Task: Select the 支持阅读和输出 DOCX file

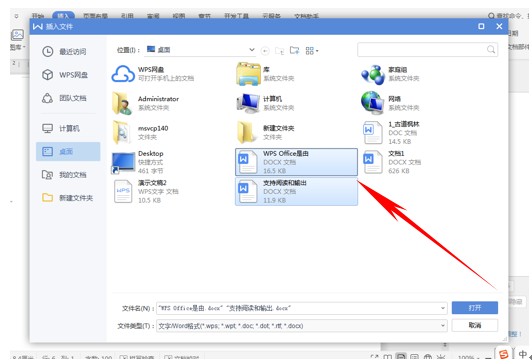Action: pyautogui.click(x=296, y=191)
